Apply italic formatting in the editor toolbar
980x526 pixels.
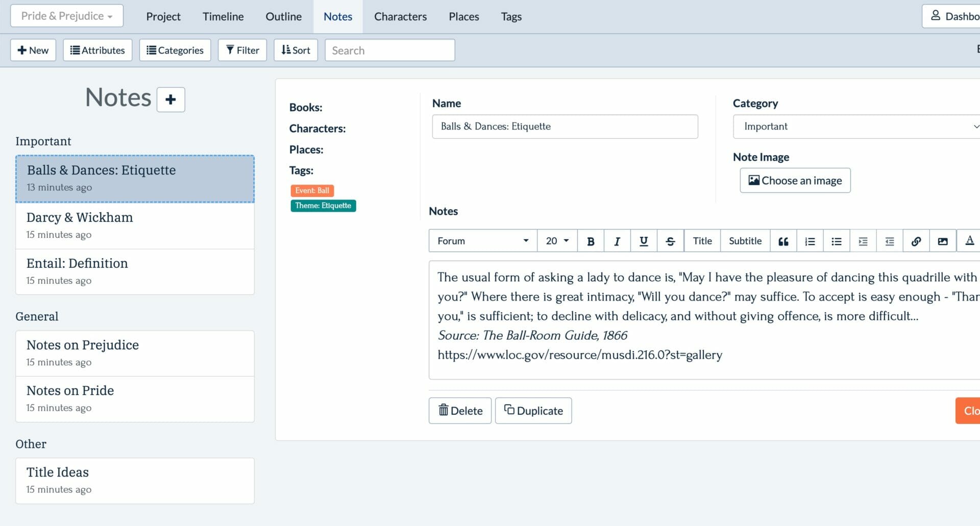tap(617, 241)
